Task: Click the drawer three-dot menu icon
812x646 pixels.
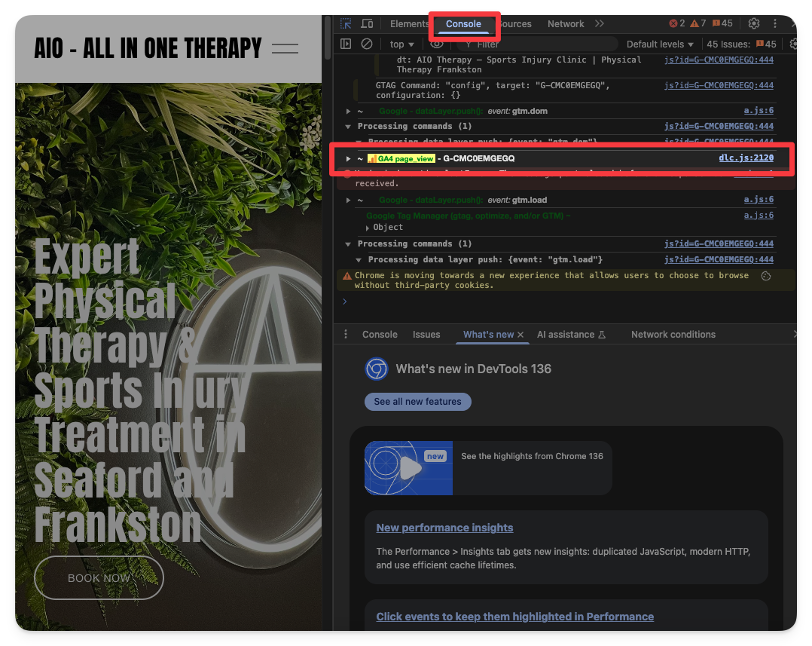Action: point(346,335)
